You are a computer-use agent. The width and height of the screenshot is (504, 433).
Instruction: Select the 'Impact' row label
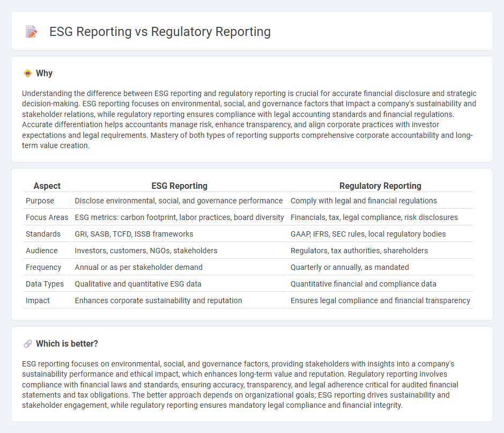point(38,300)
